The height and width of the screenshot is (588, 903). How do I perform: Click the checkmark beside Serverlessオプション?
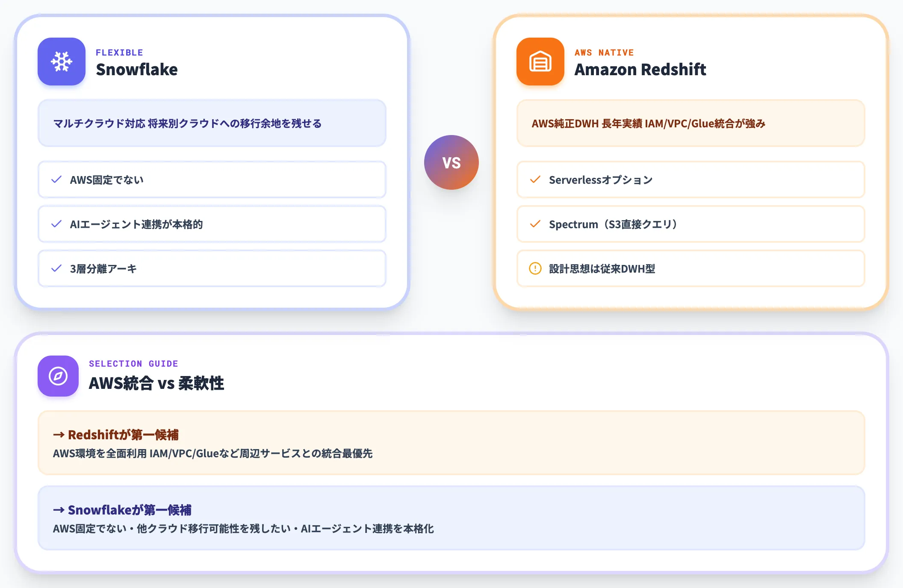tap(535, 179)
